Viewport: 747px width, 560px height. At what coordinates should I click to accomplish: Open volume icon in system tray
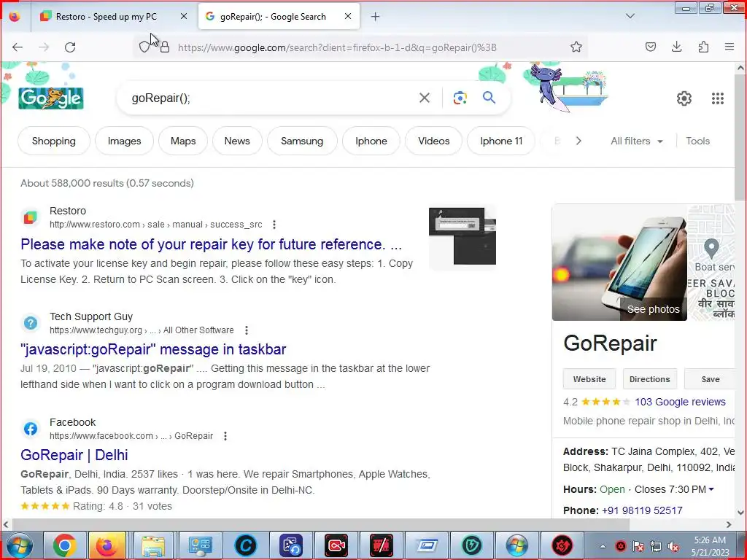[x=673, y=546]
